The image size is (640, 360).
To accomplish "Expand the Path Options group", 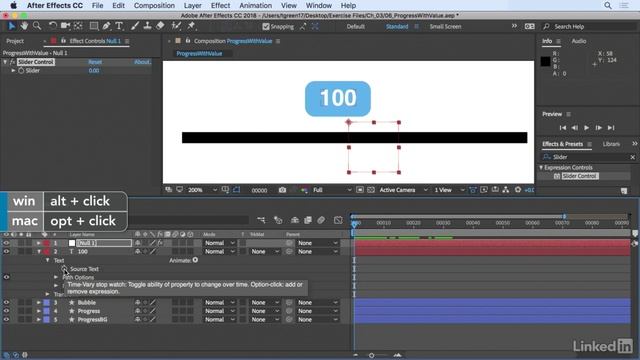I will (56, 277).
